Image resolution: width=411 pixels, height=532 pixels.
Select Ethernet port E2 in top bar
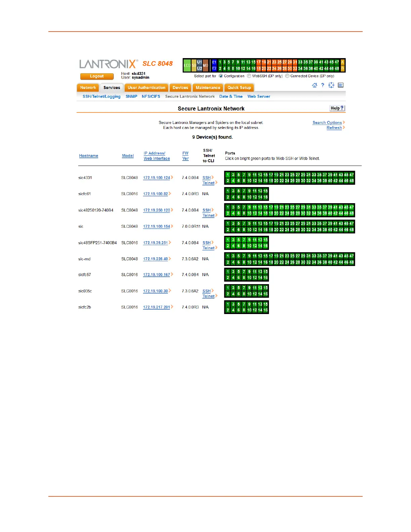click(x=214, y=69)
